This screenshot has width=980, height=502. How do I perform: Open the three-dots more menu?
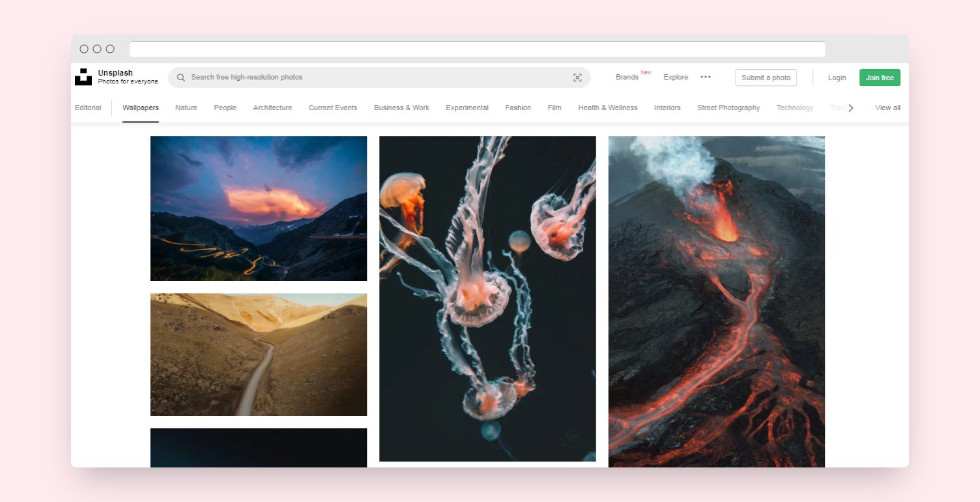706,77
